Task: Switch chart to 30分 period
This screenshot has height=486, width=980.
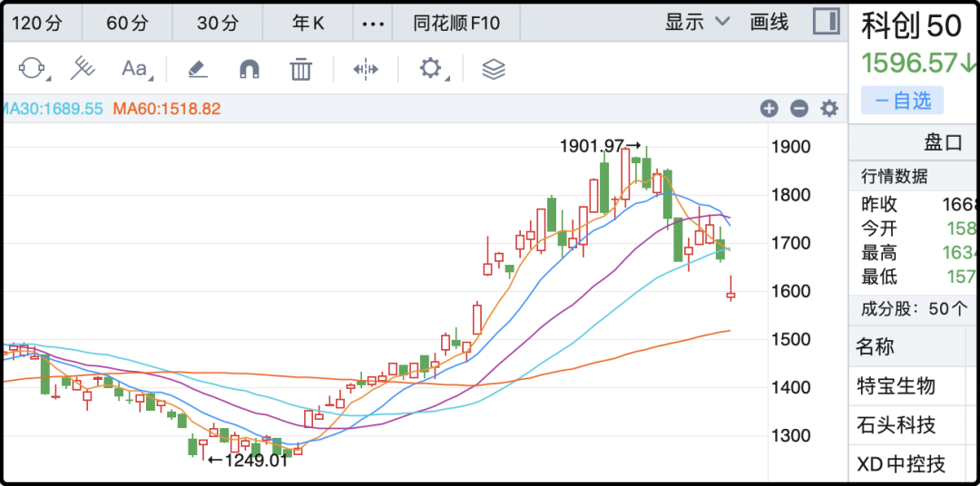Action: [x=218, y=24]
